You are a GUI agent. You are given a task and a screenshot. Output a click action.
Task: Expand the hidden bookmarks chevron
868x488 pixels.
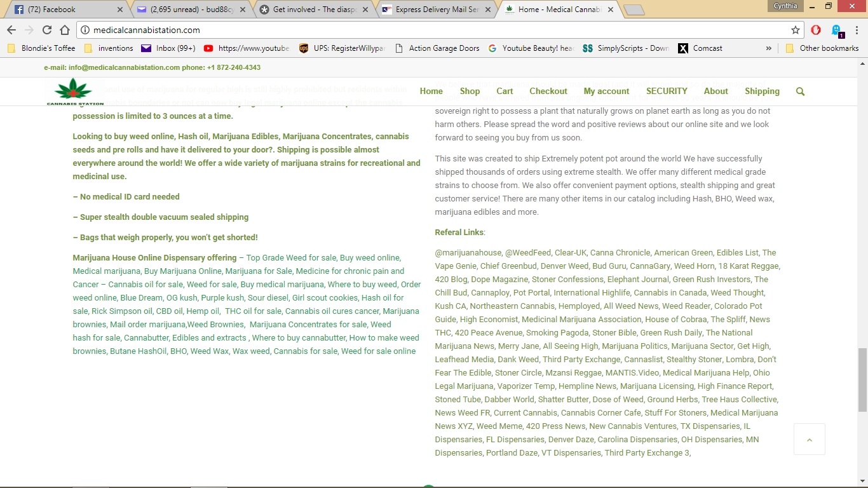pos(769,48)
